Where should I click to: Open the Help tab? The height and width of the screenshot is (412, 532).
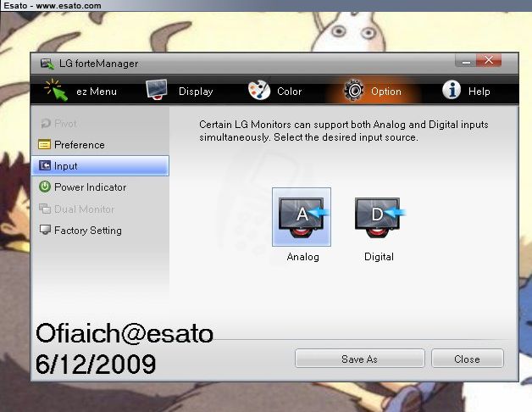[467, 91]
